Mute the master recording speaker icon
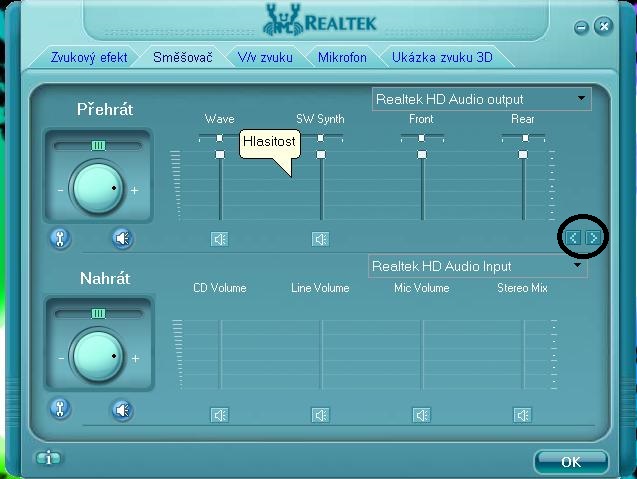 point(122,410)
